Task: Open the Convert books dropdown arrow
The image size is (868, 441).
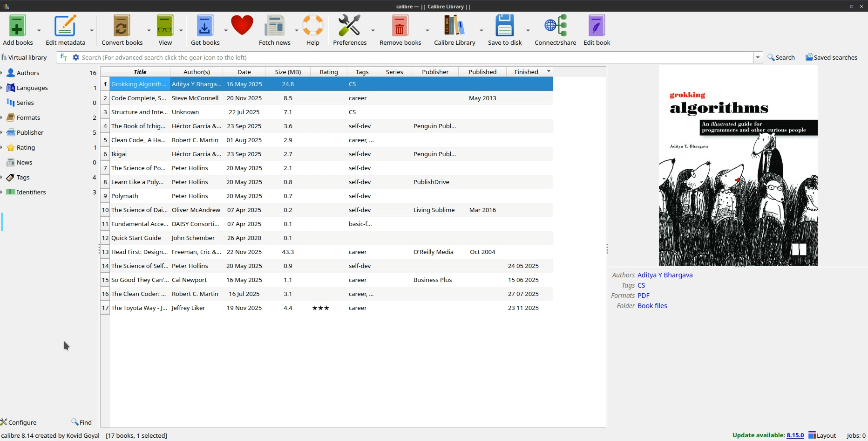Action: click(149, 30)
